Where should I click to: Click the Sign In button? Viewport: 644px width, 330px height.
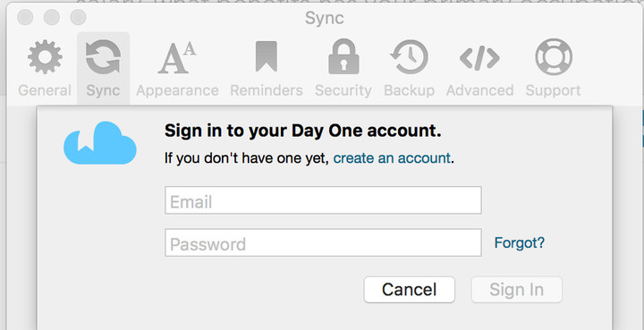pyautogui.click(x=516, y=290)
